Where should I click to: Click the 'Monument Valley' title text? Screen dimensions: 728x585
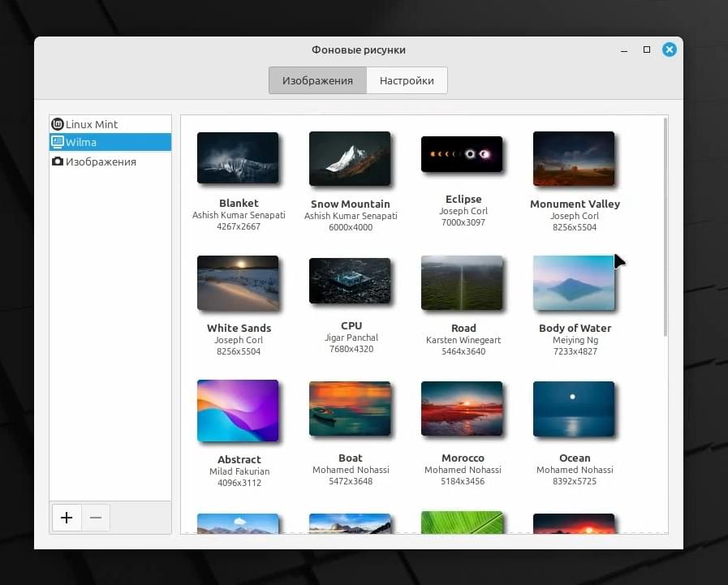tap(575, 204)
